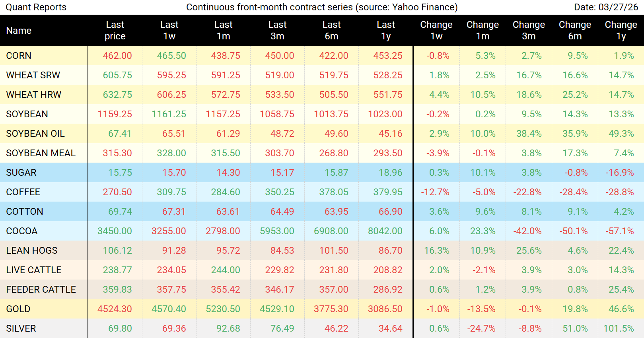The image size is (644, 338).
Task: Select SUGAR 1y change of -16.9%
Action: pyautogui.click(x=619, y=173)
